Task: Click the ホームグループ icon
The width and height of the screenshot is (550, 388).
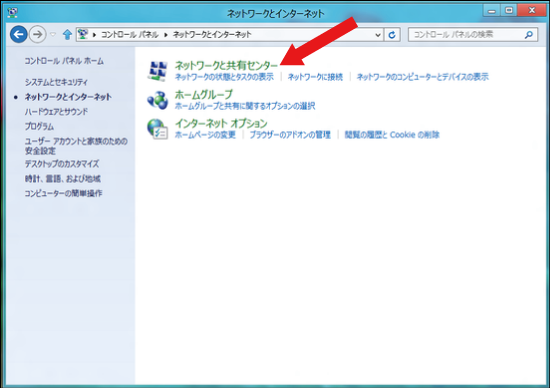Action: click(x=157, y=100)
